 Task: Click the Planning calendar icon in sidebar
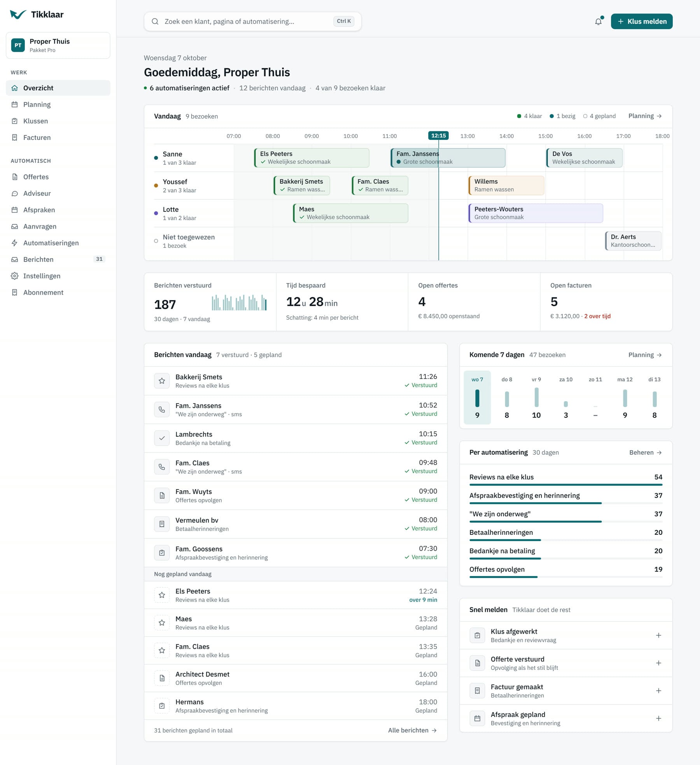(15, 105)
